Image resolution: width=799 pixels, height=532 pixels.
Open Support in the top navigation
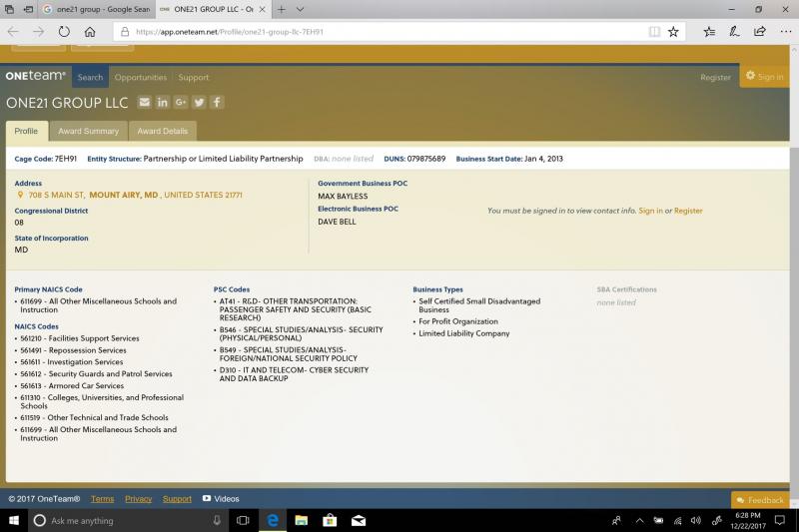tap(194, 78)
